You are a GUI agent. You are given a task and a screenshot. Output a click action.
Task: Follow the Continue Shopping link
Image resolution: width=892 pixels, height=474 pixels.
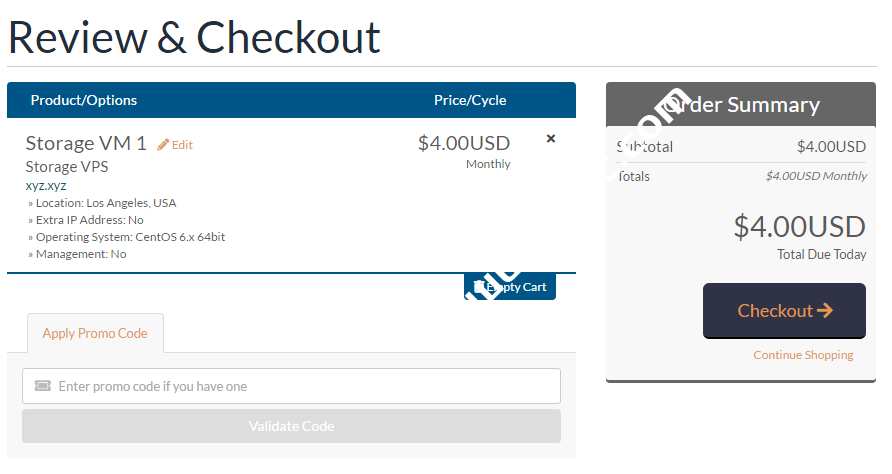coord(803,355)
